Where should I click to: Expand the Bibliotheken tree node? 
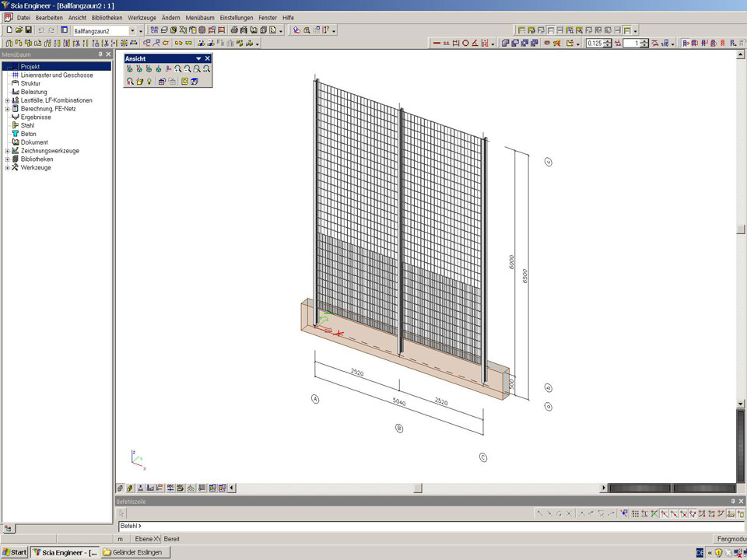coord(7,159)
